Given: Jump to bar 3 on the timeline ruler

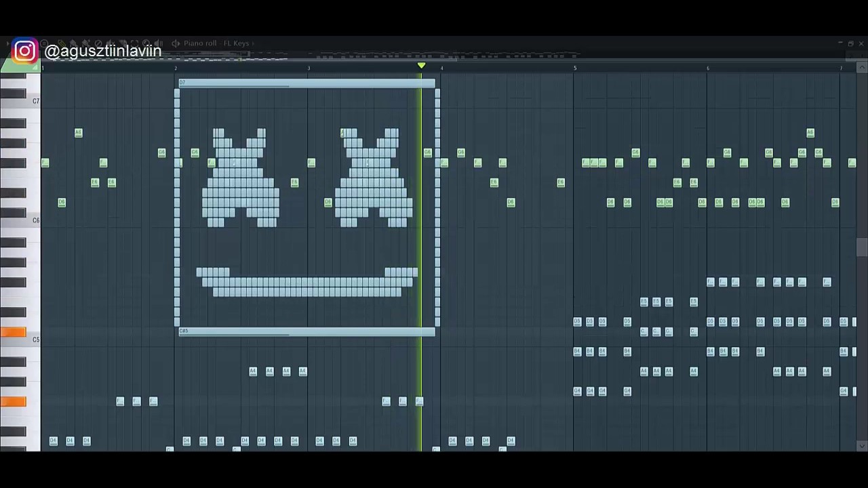Looking at the screenshot, I should (309, 68).
